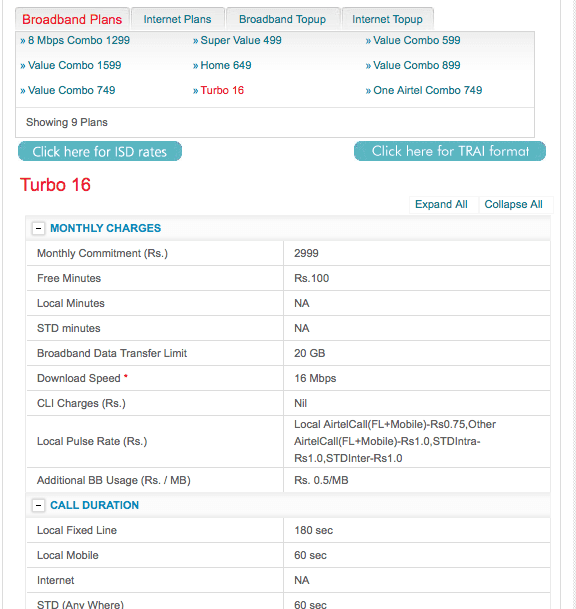The height and width of the screenshot is (609, 576).
Task: Click here for ISD rates button
Action: (100, 151)
